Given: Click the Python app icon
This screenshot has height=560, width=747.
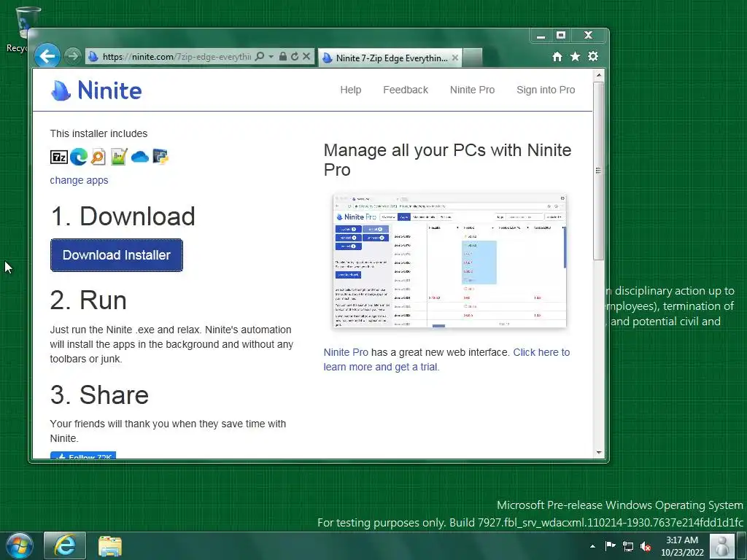Looking at the screenshot, I should pos(160,157).
